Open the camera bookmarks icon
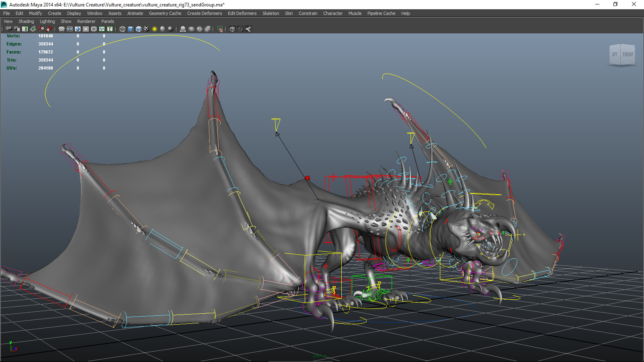644x362 pixels. tap(25, 29)
